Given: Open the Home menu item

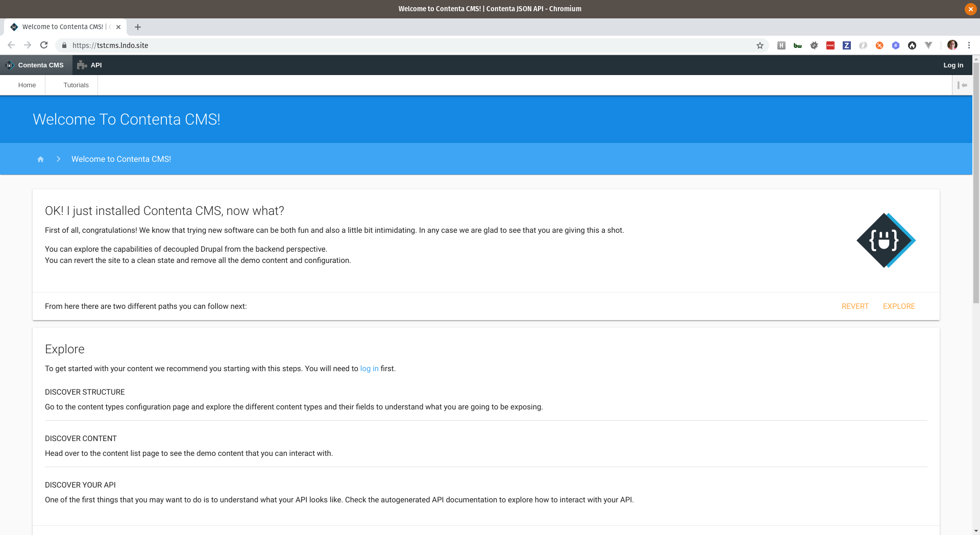Looking at the screenshot, I should click(x=27, y=85).
